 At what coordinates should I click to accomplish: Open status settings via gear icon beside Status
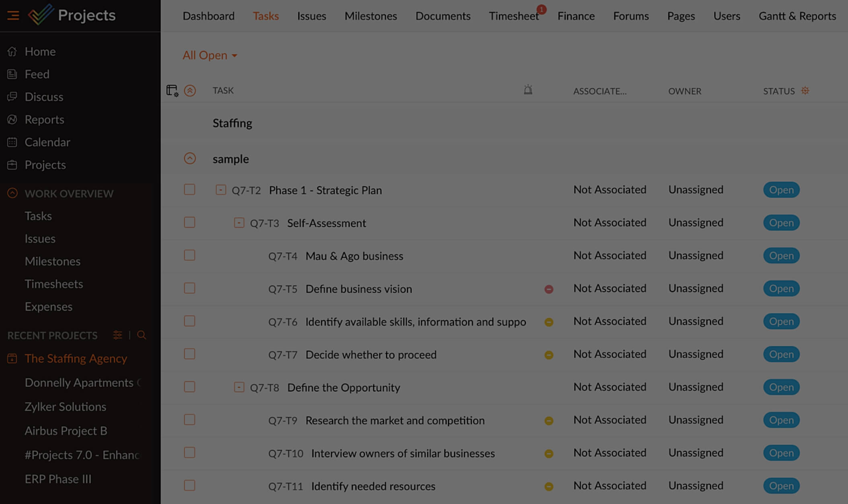(805, 91)
